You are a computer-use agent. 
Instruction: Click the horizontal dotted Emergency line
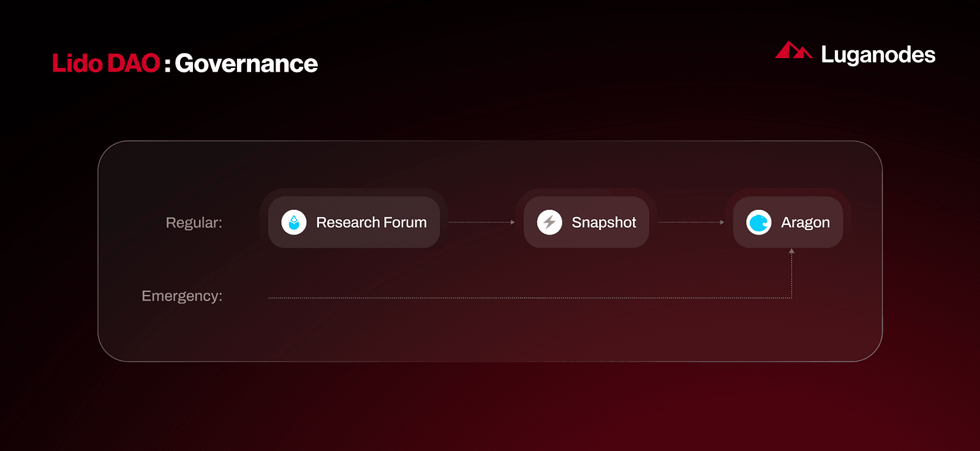[x=530, y=298]
